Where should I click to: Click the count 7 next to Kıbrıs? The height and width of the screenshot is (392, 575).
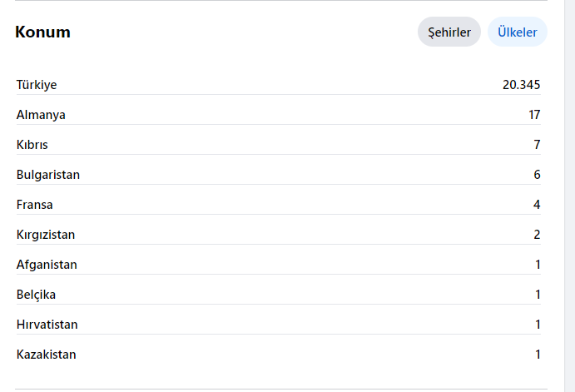[537, 145]
